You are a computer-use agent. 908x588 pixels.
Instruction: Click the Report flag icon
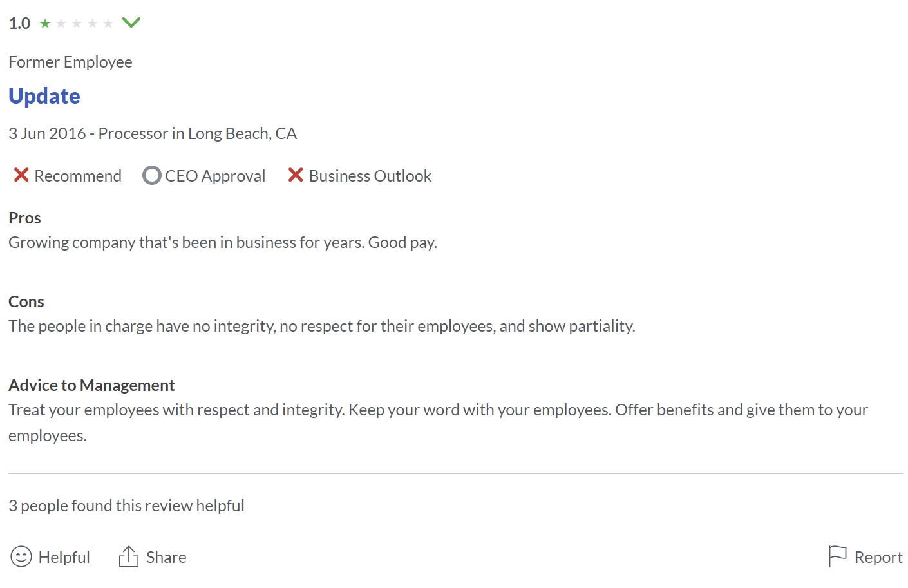click(x=837, y=556)
